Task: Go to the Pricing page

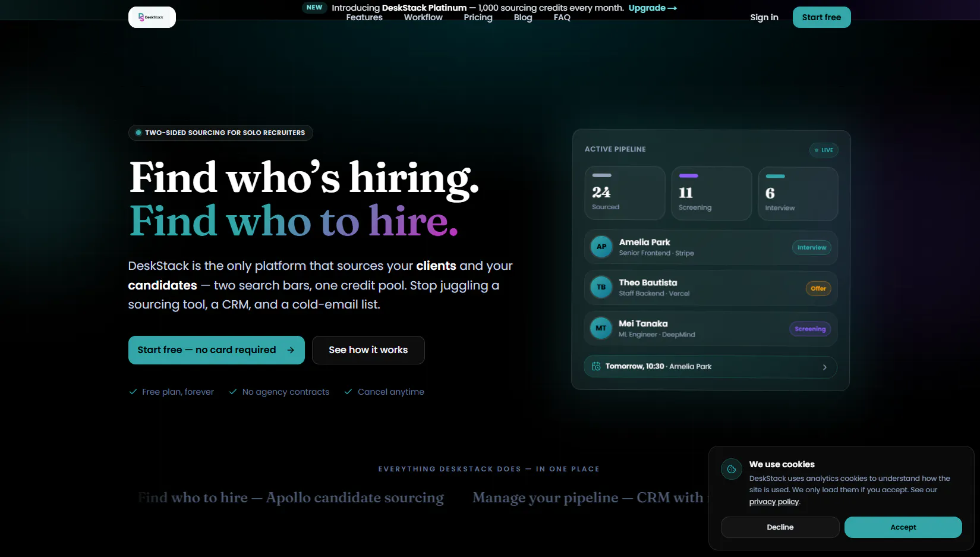Action: [478, 17]
